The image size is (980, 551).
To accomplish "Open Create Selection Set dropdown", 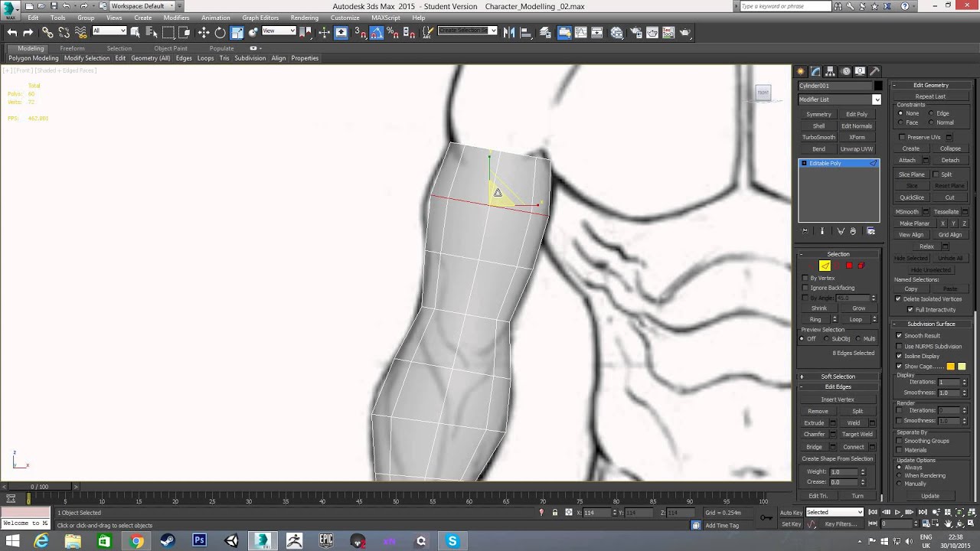I will [x=468, y=31].
